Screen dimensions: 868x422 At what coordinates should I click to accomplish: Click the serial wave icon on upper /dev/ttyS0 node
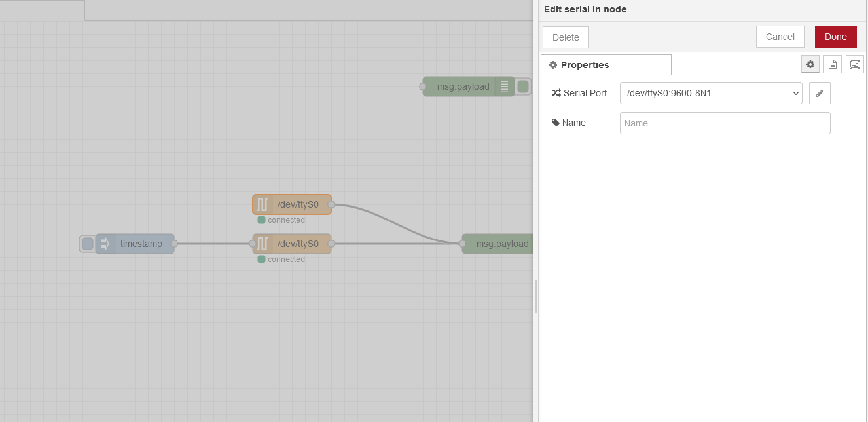pyautogui.click(x=262, y=204)
